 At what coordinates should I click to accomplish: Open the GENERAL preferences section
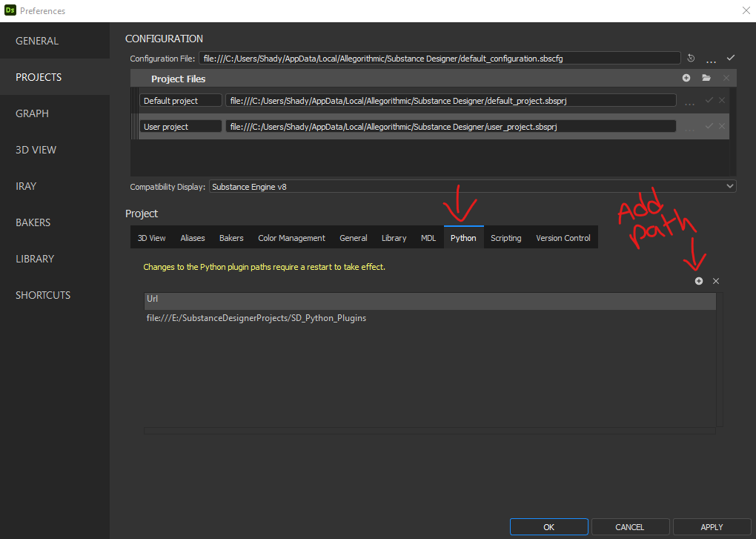point(55,41)
